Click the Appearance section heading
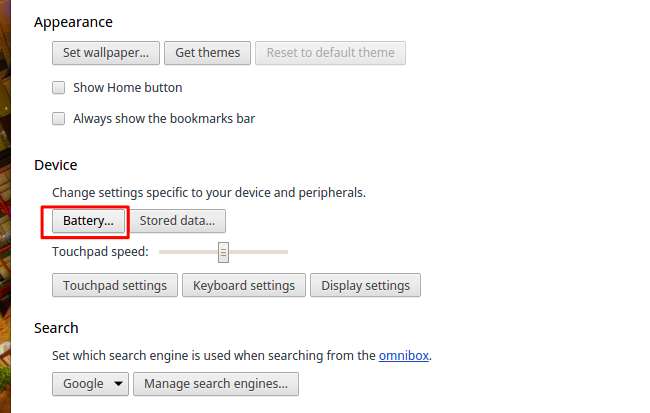Image resolution: width=650 pixels, height=413 pixels. [x=73, y=22]
